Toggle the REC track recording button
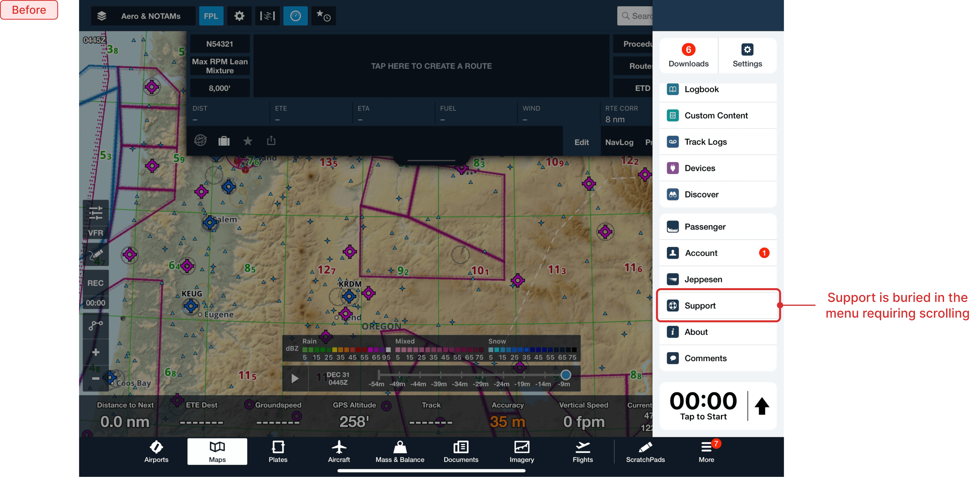 [x=95, y=283]
